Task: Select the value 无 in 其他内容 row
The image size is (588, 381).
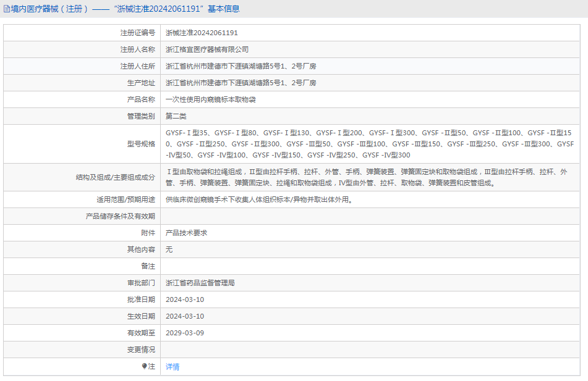Action: (169, 249)
